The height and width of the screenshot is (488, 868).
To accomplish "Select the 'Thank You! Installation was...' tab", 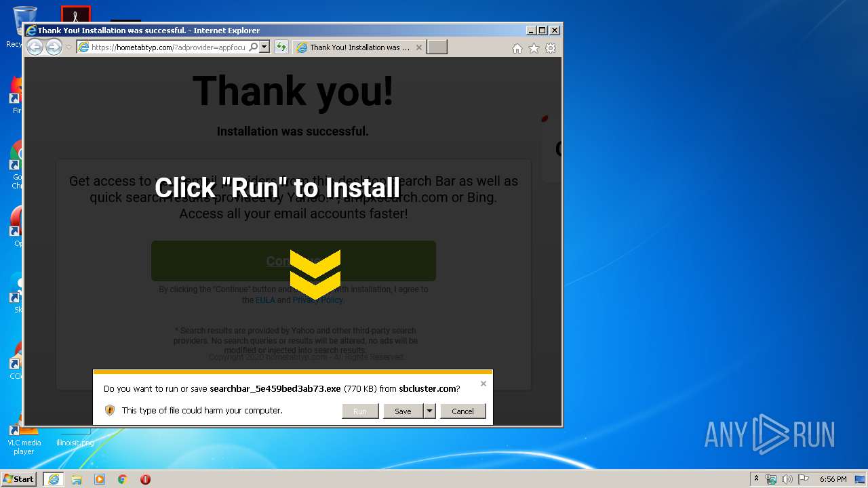I will (359, 47).
